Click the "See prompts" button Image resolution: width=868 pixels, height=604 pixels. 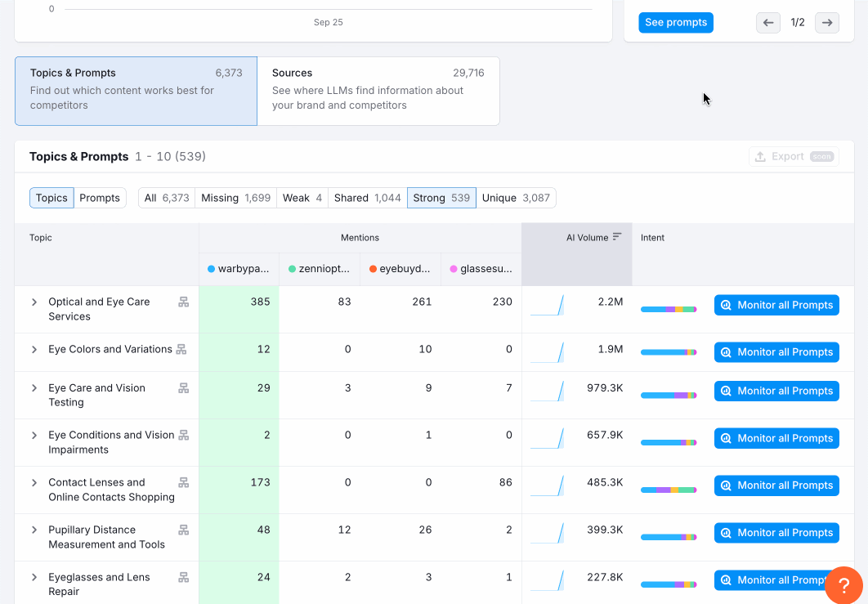pyautogui.click(x=675, y=22)
